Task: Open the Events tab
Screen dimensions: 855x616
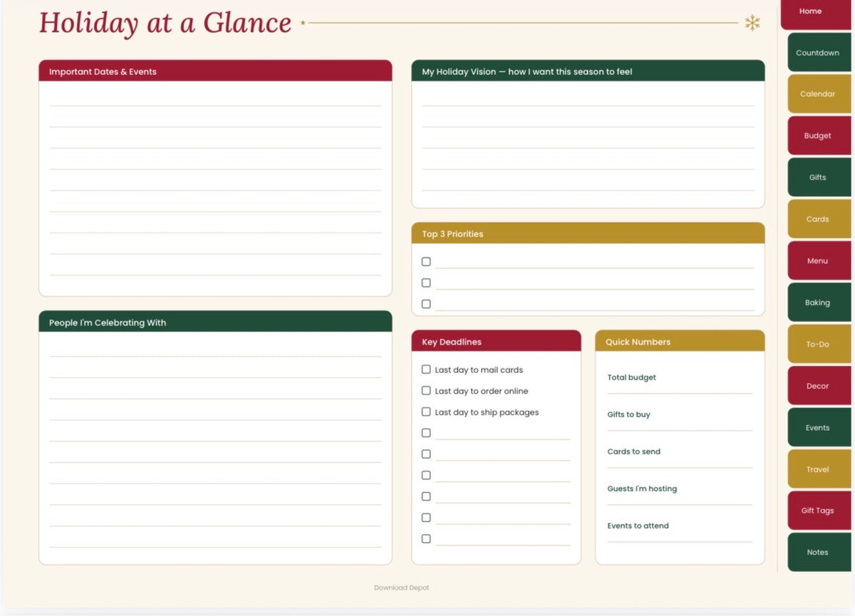Action: tap(819, 427)
